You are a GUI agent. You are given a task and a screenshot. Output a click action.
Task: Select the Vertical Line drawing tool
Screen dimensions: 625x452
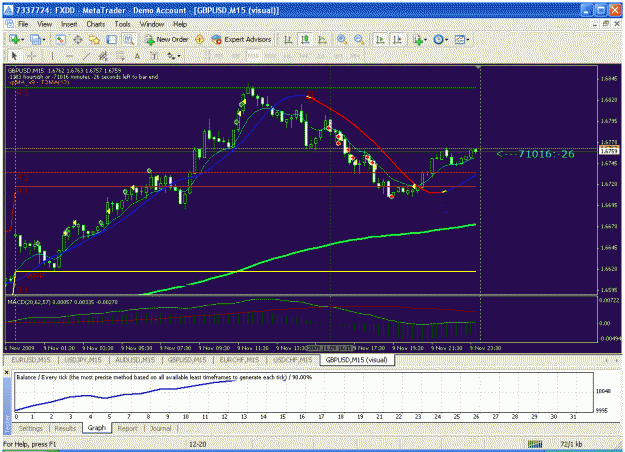point(52,56)
